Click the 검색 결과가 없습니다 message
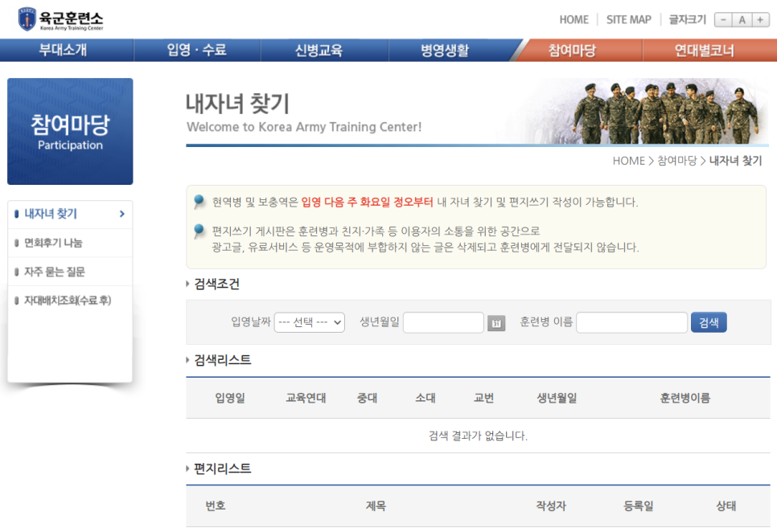Screen dimensions: 777x532 (478, 436)
